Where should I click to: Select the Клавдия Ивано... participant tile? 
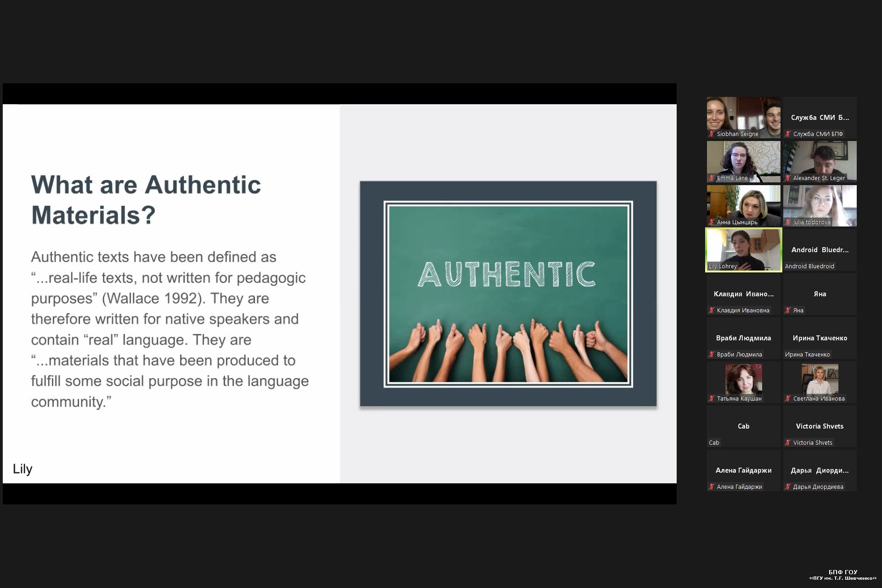click(x=744, y=294)
